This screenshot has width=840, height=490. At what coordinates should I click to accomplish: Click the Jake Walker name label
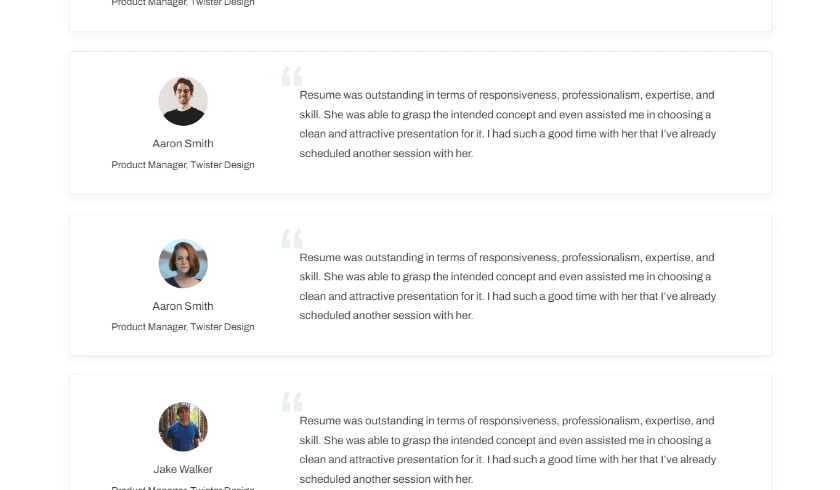click(183, 469)
